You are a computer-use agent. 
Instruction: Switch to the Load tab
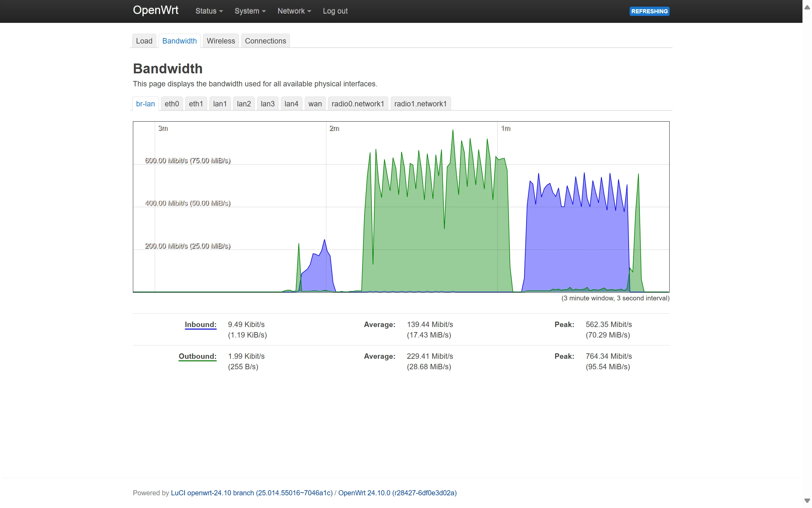pos(144,41)
